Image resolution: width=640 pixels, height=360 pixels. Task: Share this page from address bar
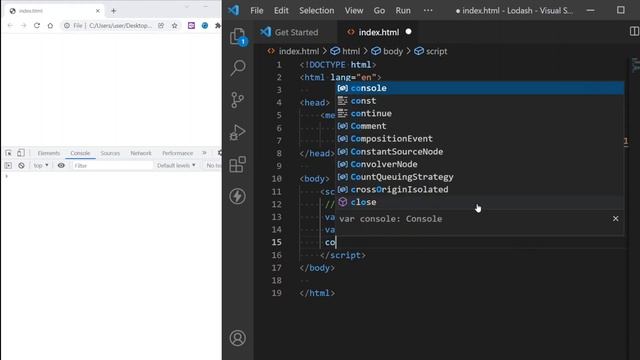[161, 25]
